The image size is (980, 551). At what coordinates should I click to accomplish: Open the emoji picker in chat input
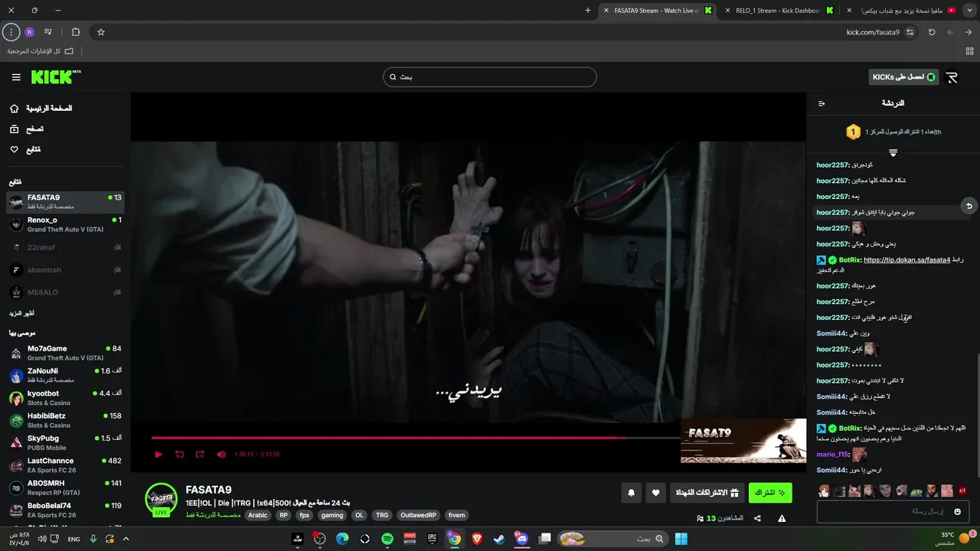pos(957,511)
